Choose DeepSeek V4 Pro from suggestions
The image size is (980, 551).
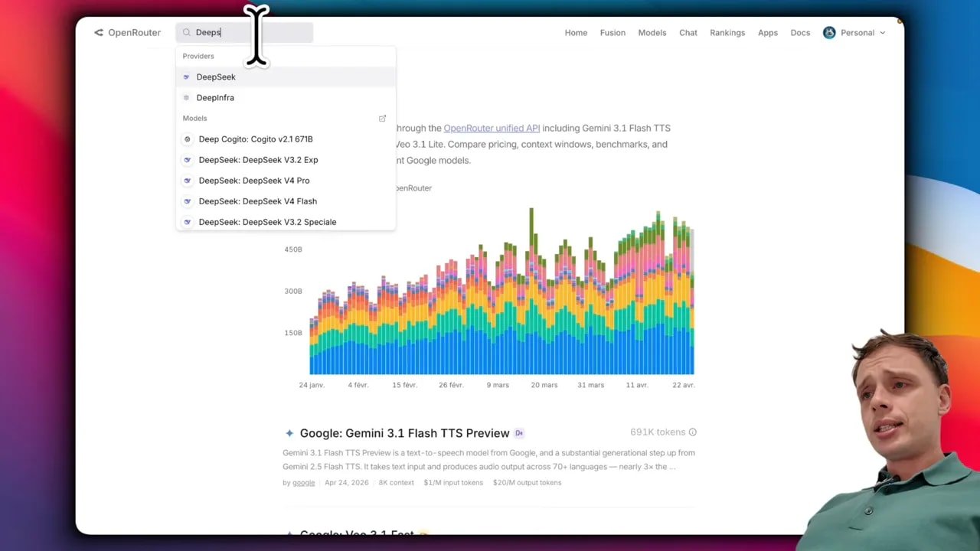coord(254,180)
